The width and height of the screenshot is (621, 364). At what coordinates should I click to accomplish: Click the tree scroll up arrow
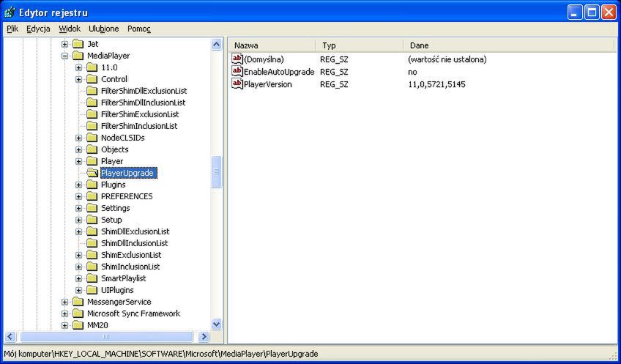coord(216,44)
